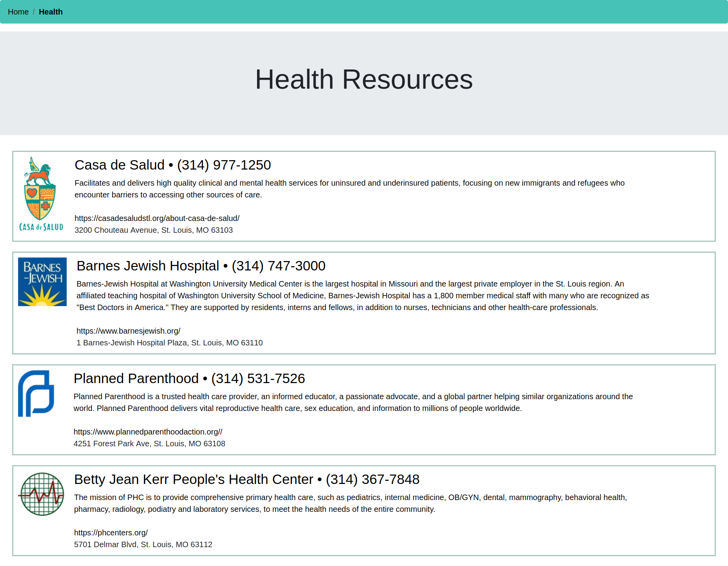Click the Planned Parenthood description paragraph

pyautogui.click(x=353, y=402)
